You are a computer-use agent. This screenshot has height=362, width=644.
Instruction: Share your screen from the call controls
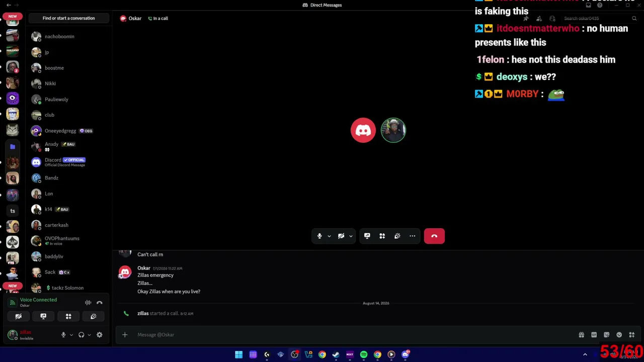point(367,236)
